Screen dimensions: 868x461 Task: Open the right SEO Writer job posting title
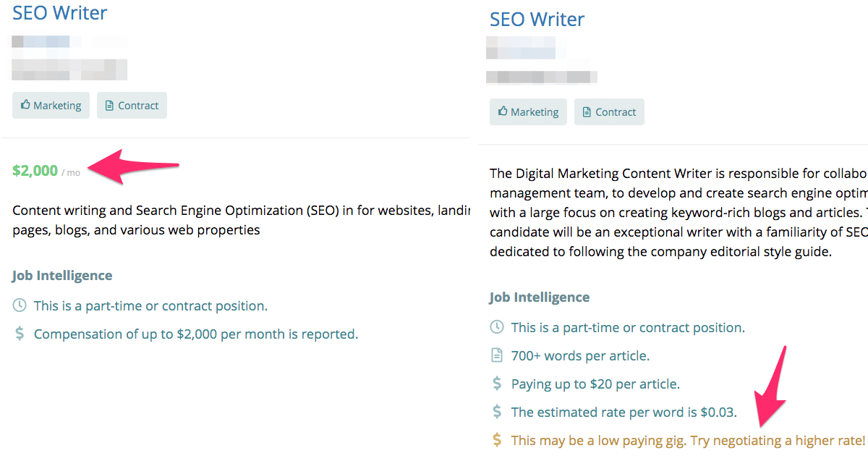point(537,19)
